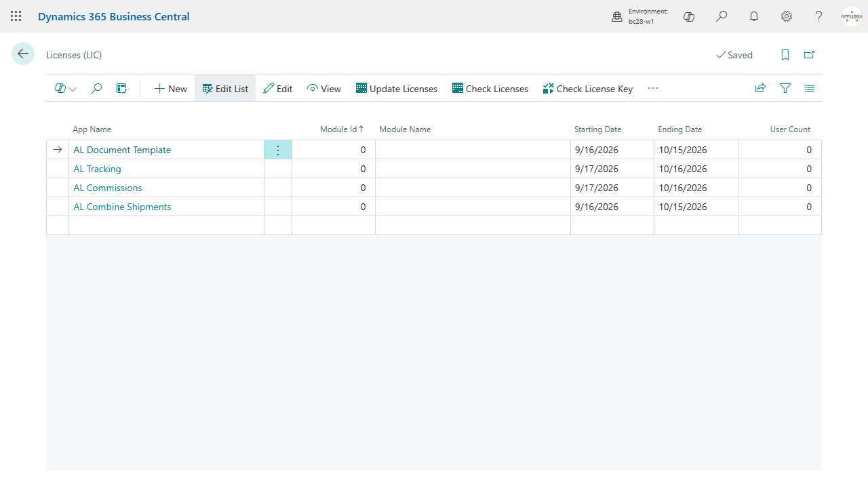Sort by the Module Id column header
The width and height of the screenshot is (868, 488).
coord(342,129)
